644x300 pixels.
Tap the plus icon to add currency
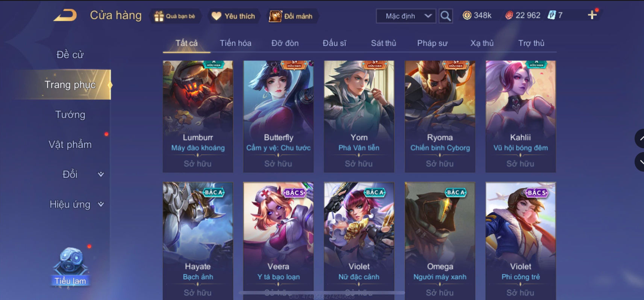tap(592, 15)
